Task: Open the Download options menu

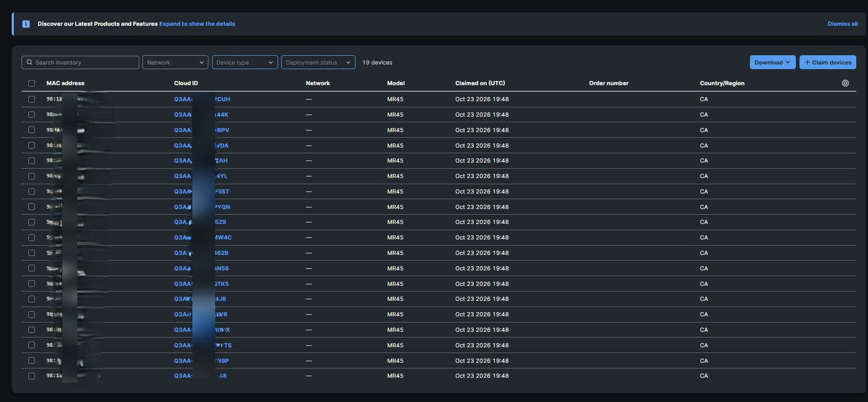Action: (x=773, y=62)
